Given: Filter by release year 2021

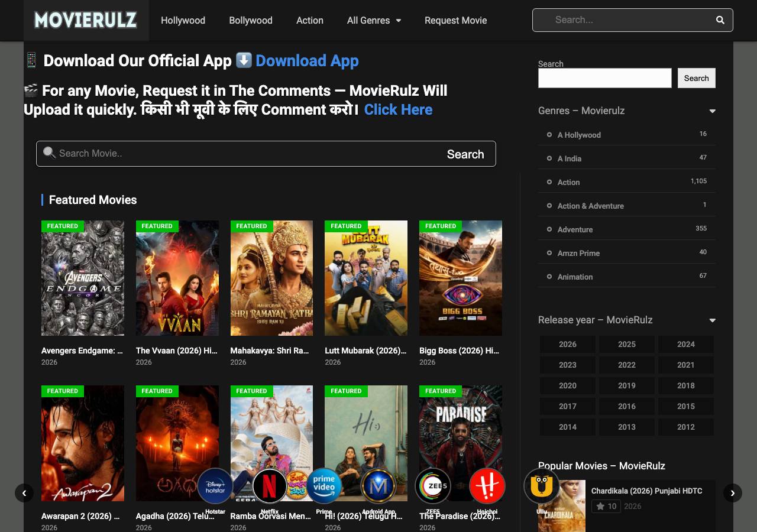Looking at the screenshot, I should click(686, 365).
